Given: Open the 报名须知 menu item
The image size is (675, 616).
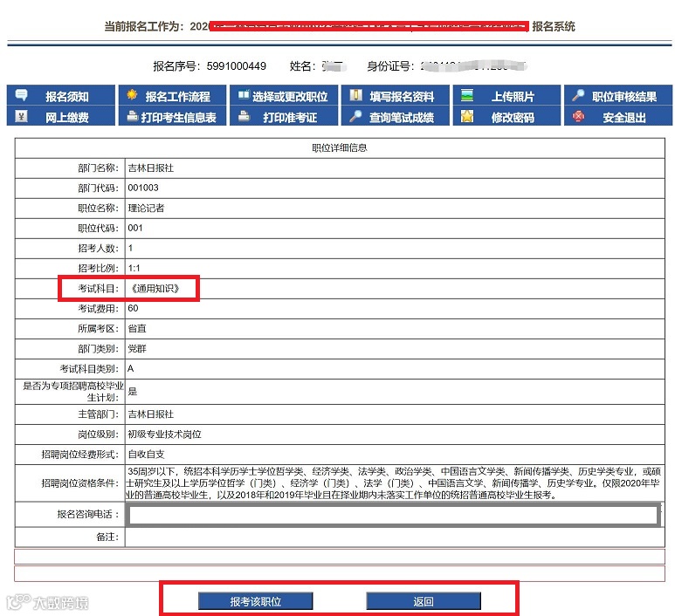Looking at the screenshot, I should coord(61,95).
